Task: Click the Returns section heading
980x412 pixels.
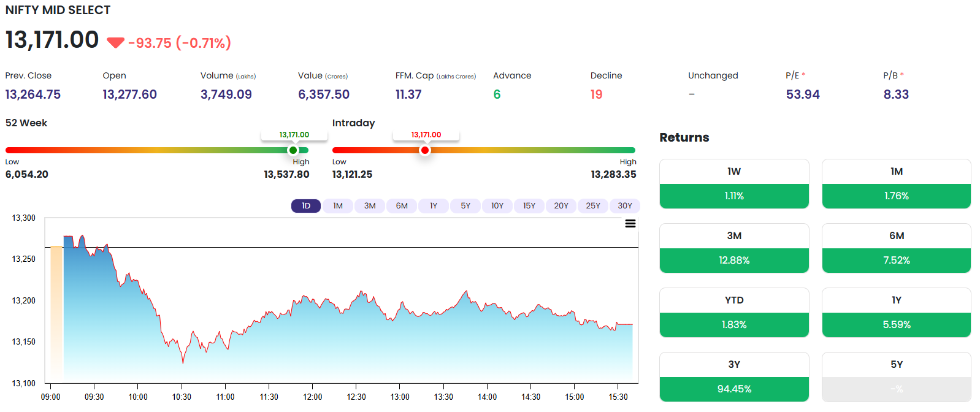Action: (x=684, y=137)
